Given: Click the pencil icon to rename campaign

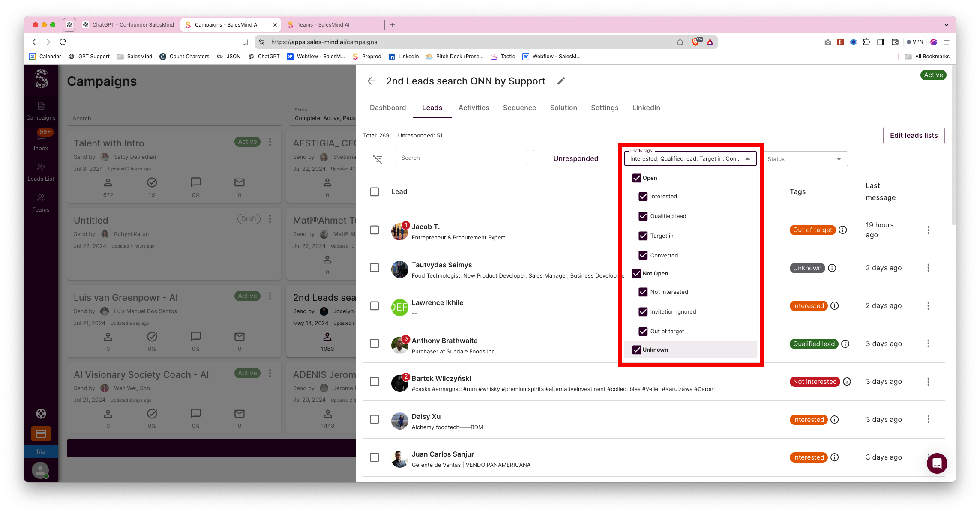Looking at the screenshot, I should [x=561, y=81].
